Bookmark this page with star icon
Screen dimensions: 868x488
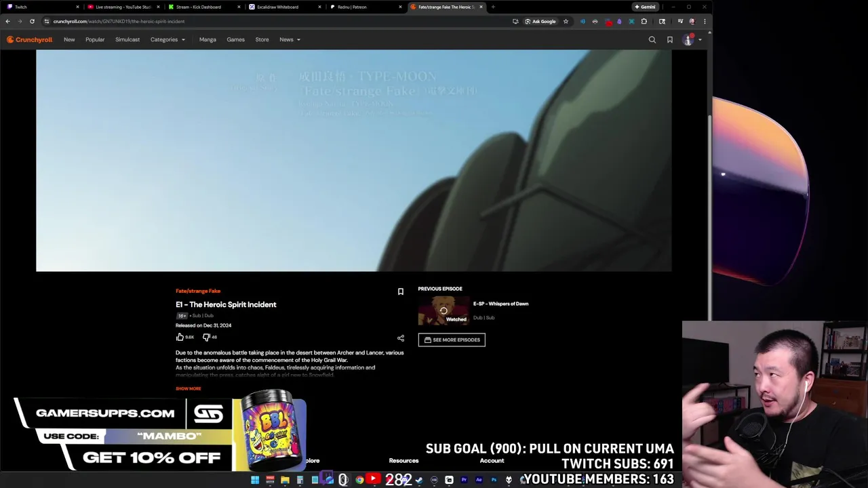pos(566,21)
